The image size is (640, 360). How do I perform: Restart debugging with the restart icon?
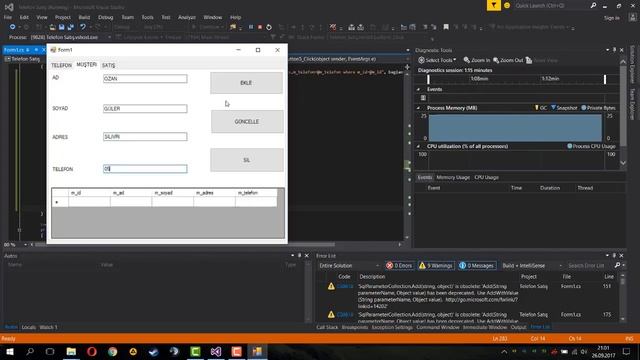click(269, 27)
